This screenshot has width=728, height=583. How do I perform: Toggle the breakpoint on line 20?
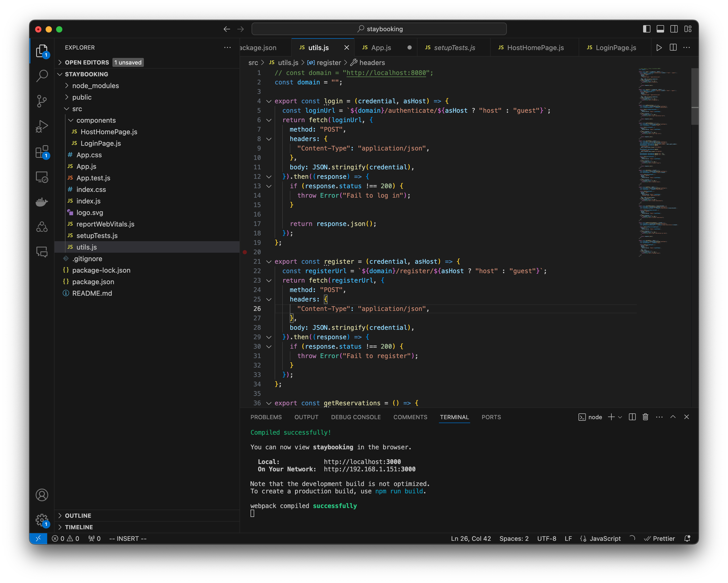[245, 252]
